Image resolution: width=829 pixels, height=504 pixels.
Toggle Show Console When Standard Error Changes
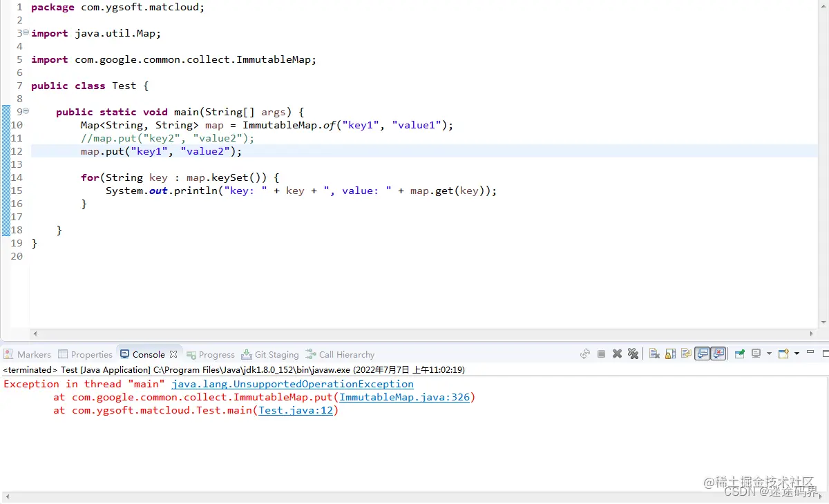pyautogui.click(x=718, y=353)
